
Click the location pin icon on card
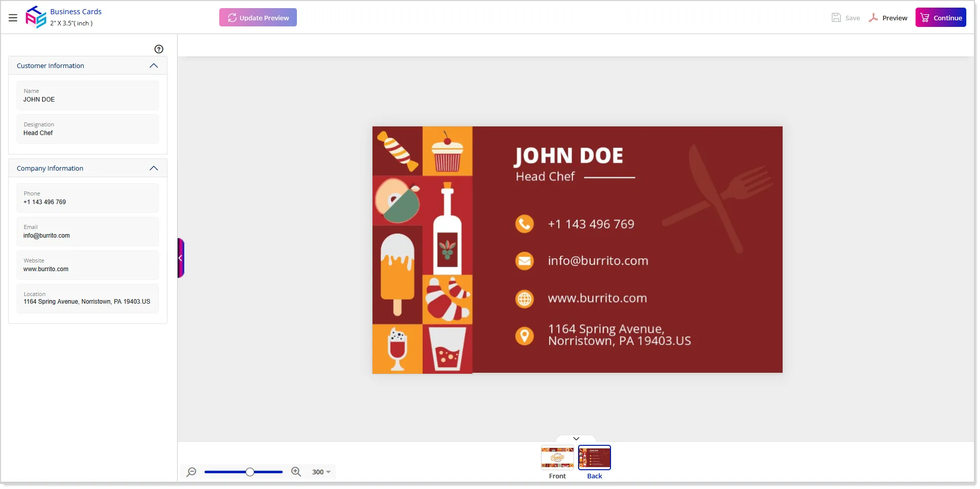[524, 336]
